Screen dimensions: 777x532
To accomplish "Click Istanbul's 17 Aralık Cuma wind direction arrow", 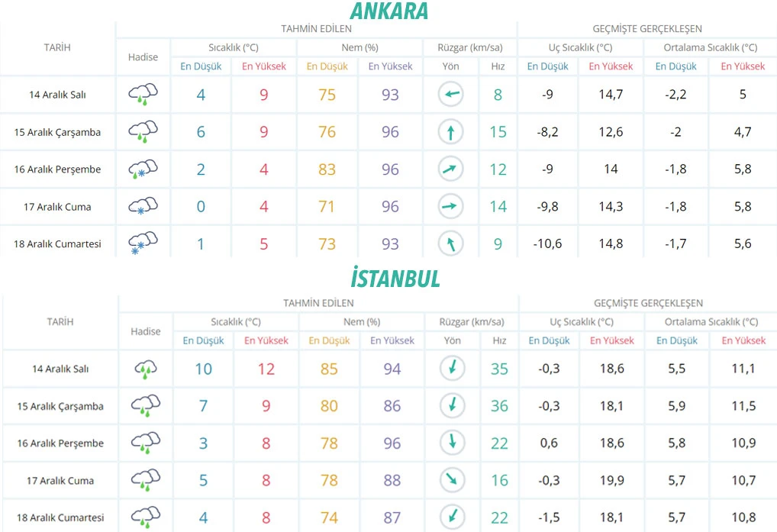I will point(453,480).
